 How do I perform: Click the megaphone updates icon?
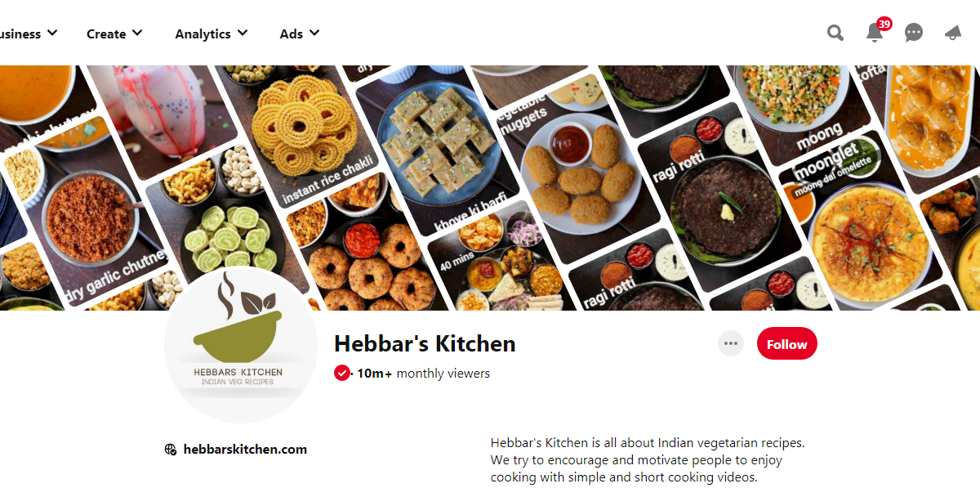coord(953,33)
